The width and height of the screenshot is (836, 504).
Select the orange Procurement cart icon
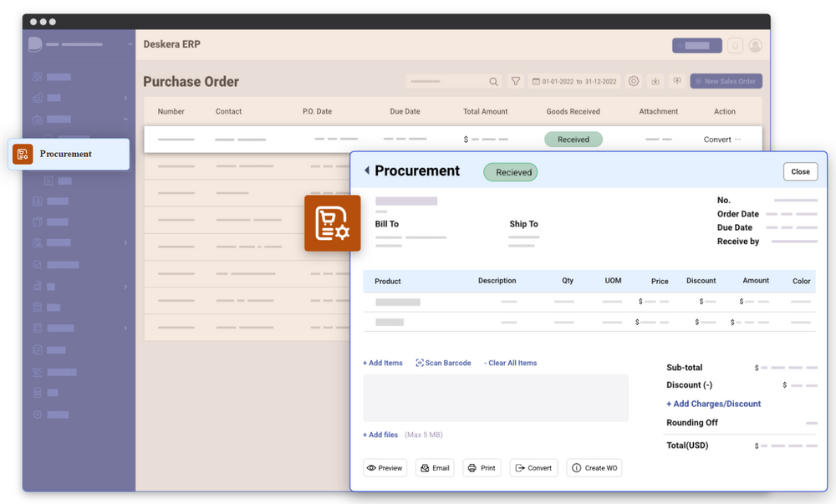[x=333, y=223]
